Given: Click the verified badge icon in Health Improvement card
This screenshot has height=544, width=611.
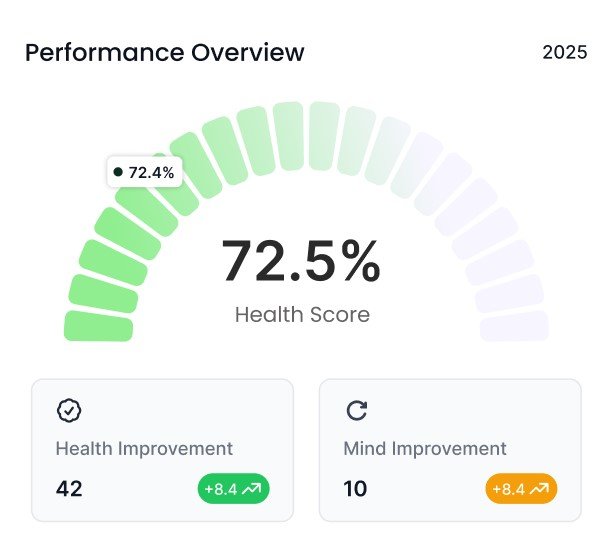Looking at the screenshot, I should tap(70, 409).
